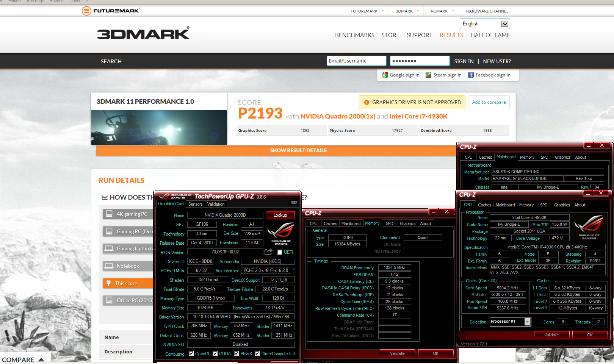Screen dimensions: 614x364
Task: Open the BENCHMARKS menu
Action: pos(355,35)
